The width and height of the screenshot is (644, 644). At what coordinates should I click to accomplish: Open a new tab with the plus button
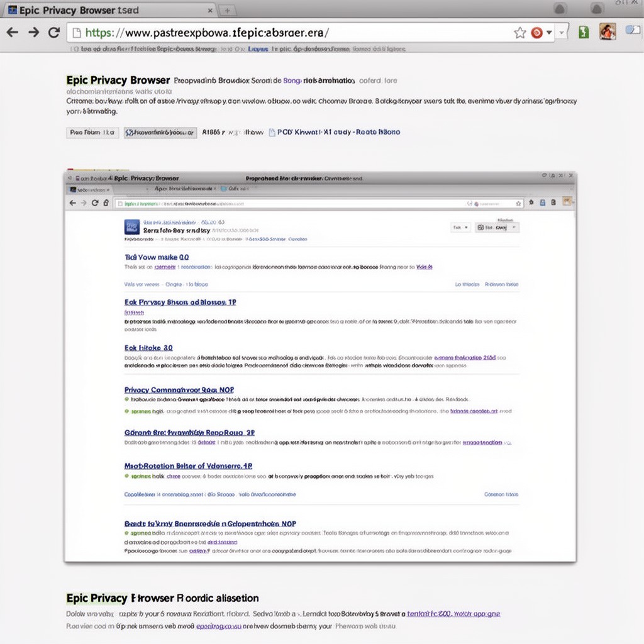(x=227, y=11)
